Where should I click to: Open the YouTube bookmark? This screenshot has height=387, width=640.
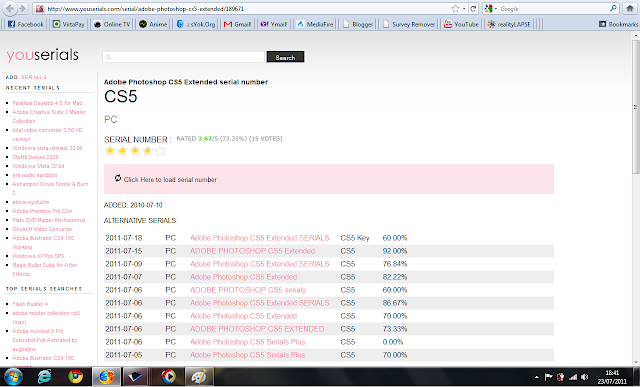tap(461, 24)
